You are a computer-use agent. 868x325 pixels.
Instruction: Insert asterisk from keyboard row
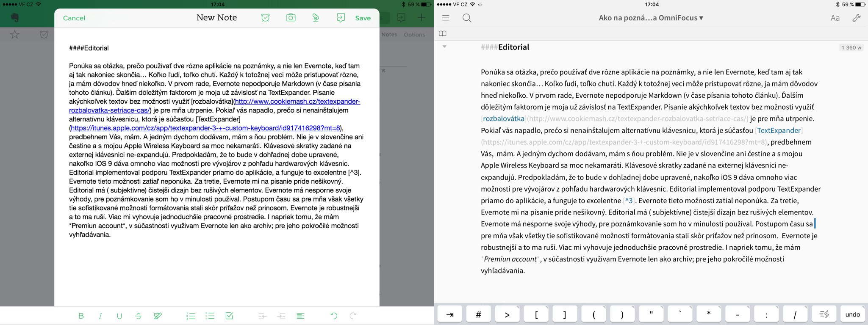pos(709,314)
